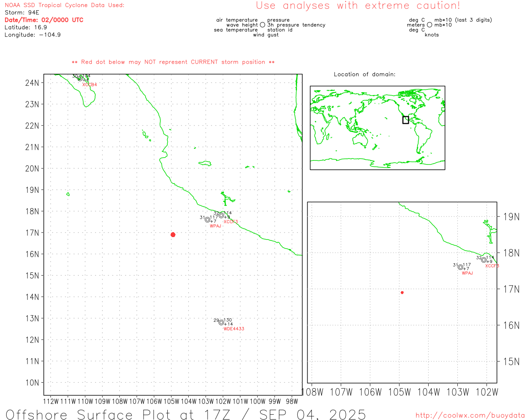Click the 'Date/Time: 02/0000 UTC' line
This screenshot has height=420, width=525.
click(x=44, y=20)
